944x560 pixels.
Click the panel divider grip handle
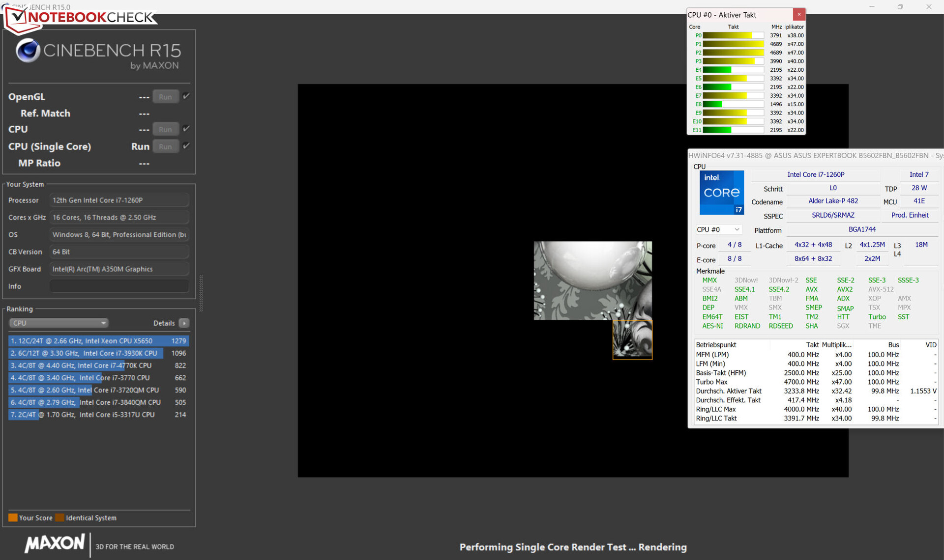pyautogui.click(x=201, y=293)
